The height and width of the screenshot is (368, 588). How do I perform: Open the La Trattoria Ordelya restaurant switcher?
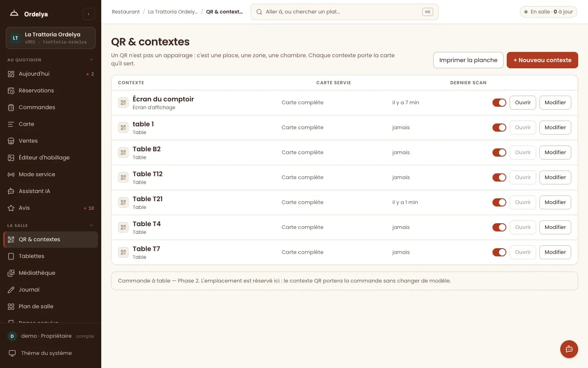pyautogui.click(x=51, y=38)
